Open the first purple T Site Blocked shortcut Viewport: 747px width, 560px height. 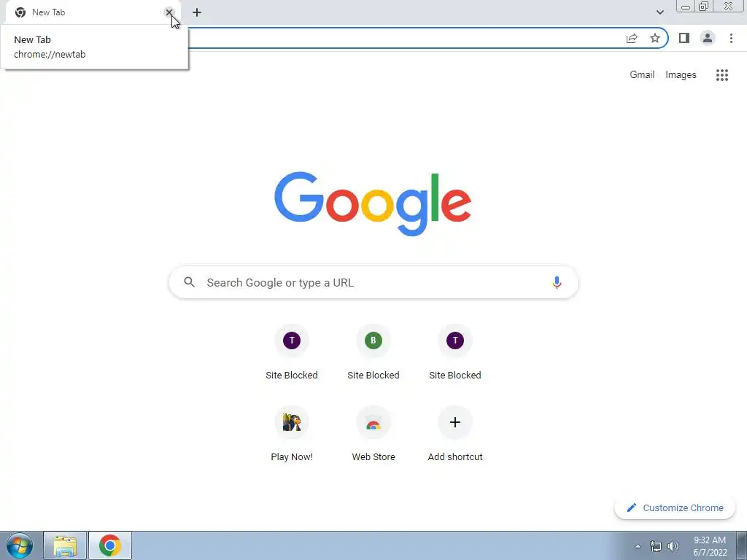(x=292, y=352)
